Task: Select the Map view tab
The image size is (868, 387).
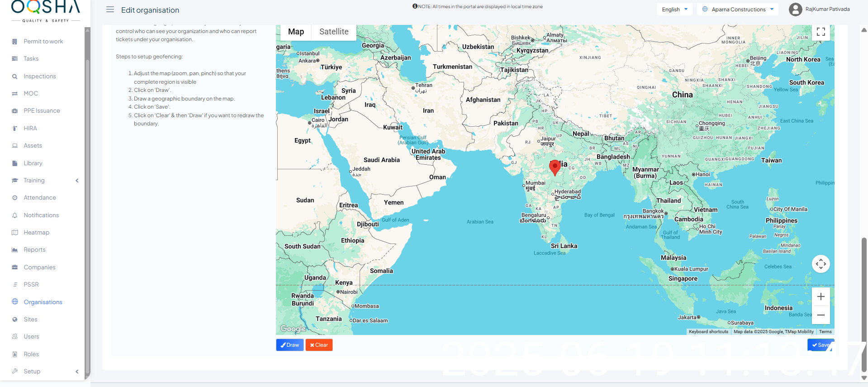Action: (x=296, y=32)
